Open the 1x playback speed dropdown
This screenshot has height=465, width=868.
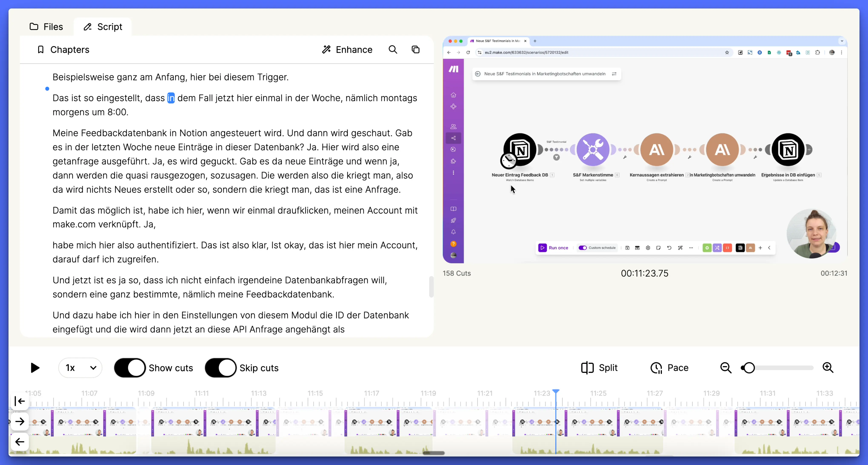pyautogui.click(x=80, y=368)
